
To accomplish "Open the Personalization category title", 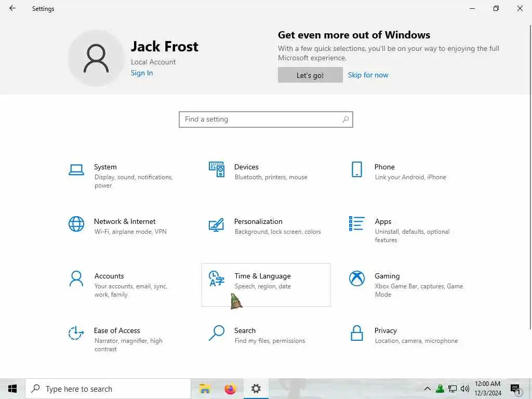I will (258, 221).
